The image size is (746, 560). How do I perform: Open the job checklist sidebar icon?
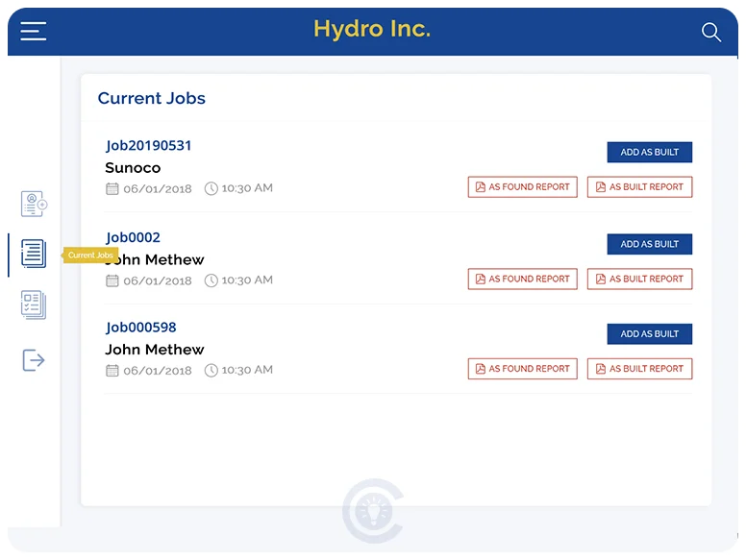[34, 305]
